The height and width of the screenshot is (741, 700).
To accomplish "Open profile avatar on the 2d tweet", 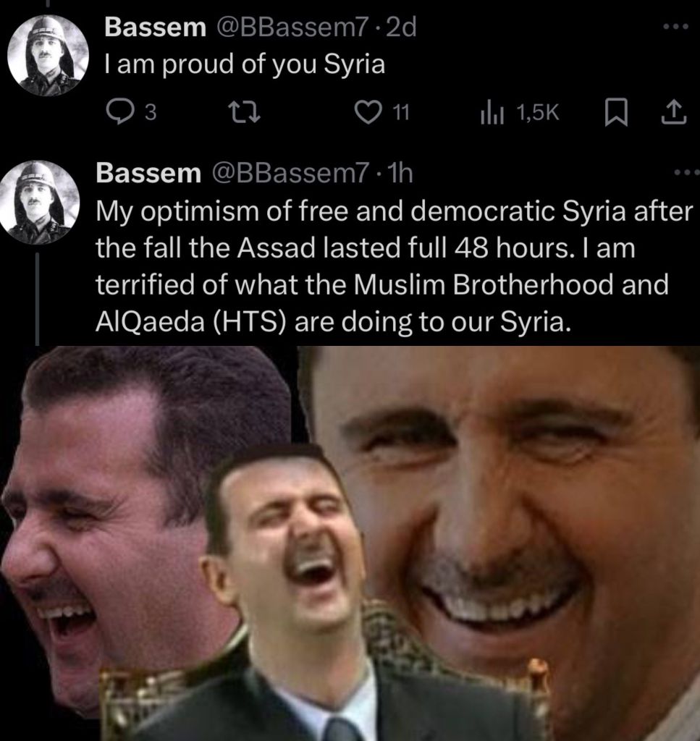I will click(x=49, y=55).
